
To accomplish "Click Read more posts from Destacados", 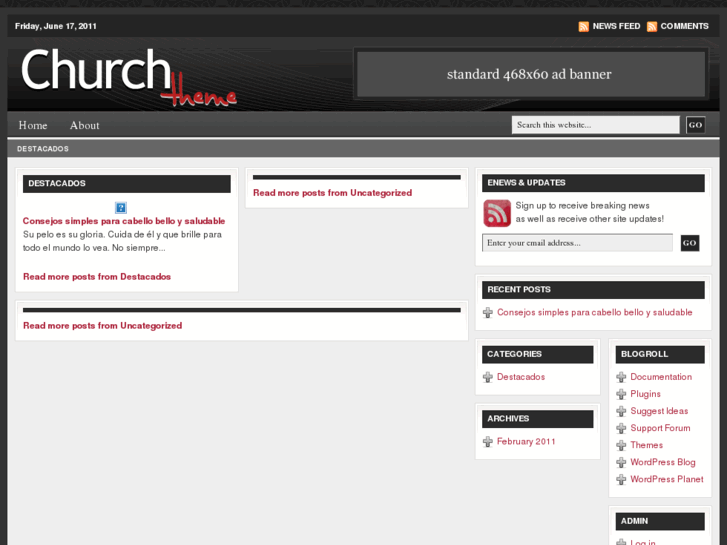I will tap(97, 276).
